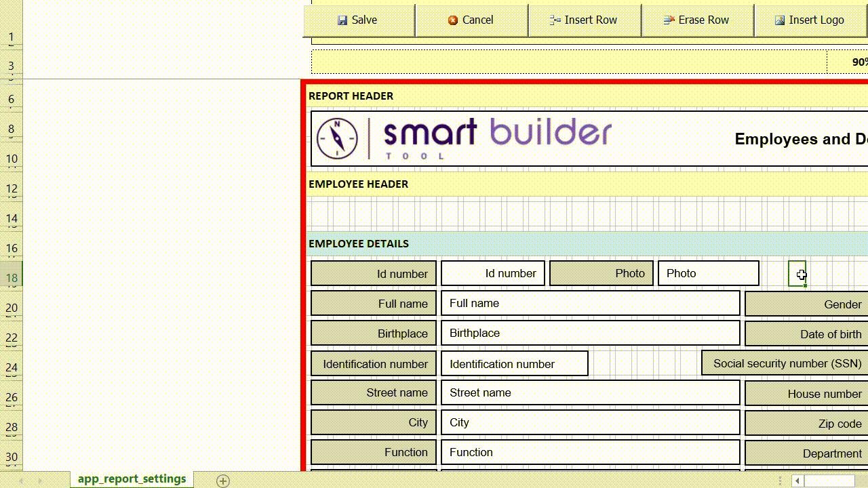Select the Social security number (SSN) label
The image size is (868, 488).
pos(785,363)
